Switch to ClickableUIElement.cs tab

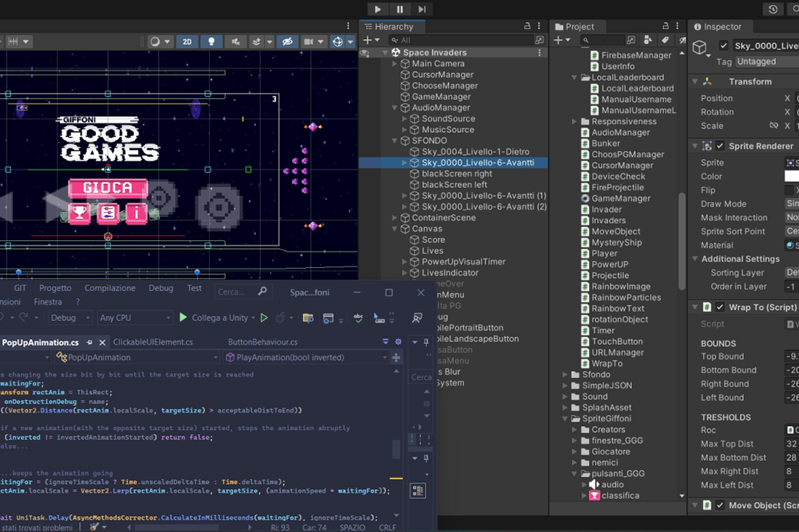[x=153, y=342]
